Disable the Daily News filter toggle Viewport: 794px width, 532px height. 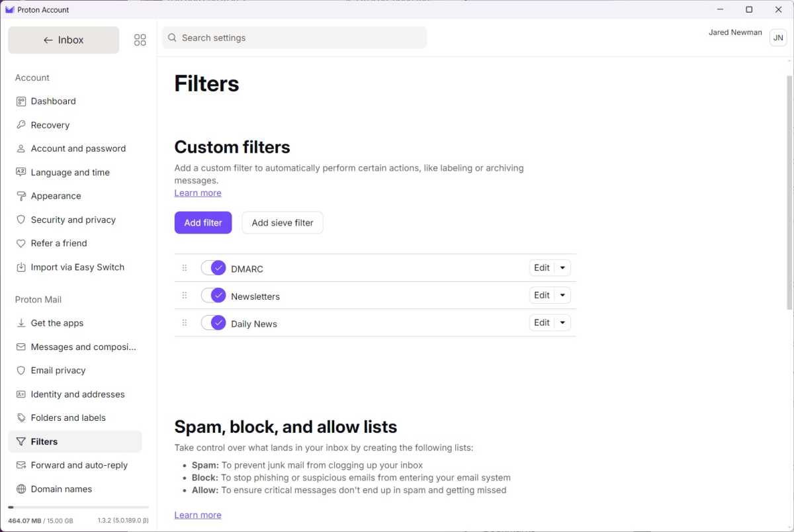pos(214,323)
